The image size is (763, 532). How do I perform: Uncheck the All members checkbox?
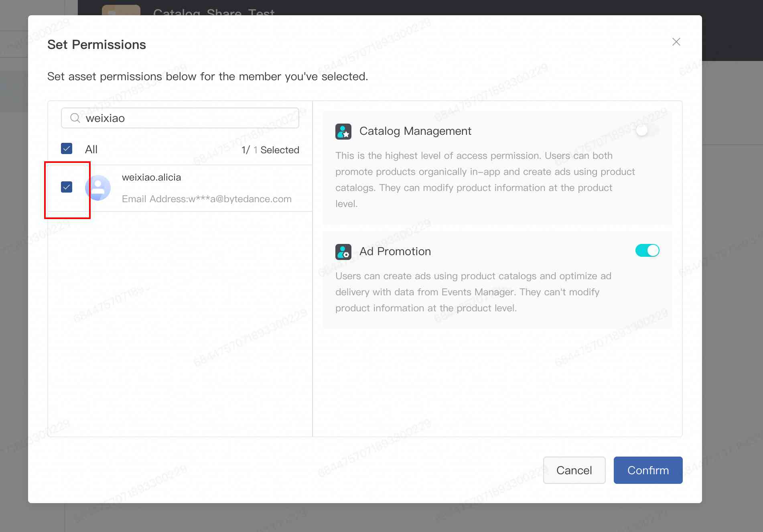click(67, 148)
